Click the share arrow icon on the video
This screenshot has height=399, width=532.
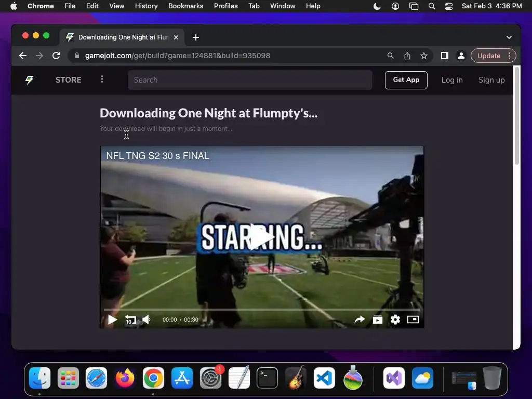pos(360,320)
